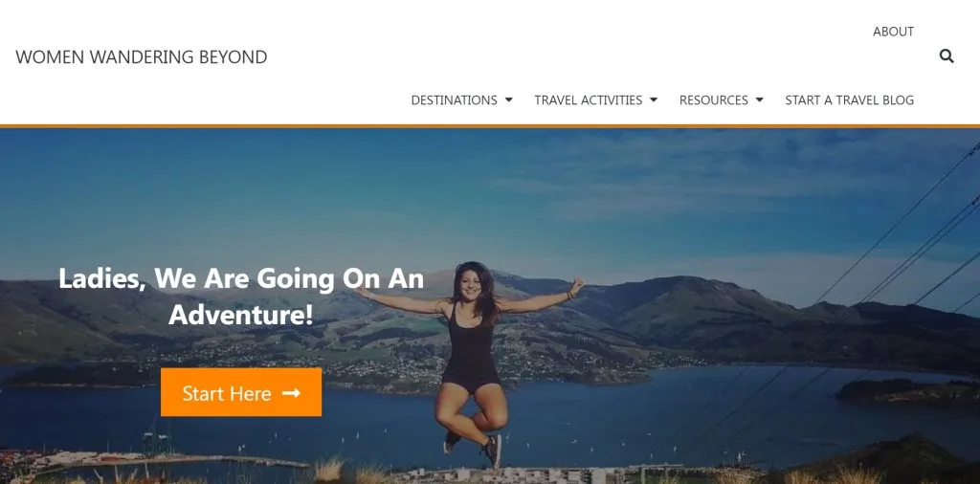Click the arrow icon inside Start Here button
This screenshot has width=980, height=484.
coord(291,393)
